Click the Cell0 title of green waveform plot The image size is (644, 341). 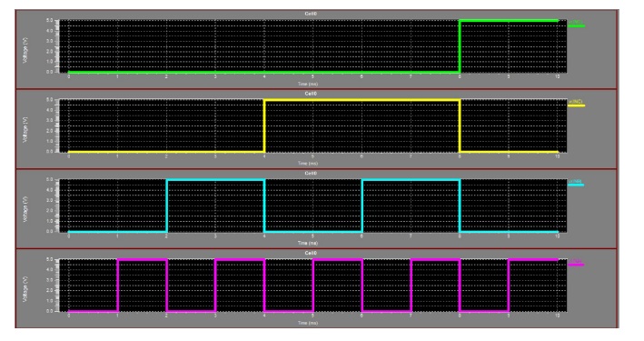(311, 14)
